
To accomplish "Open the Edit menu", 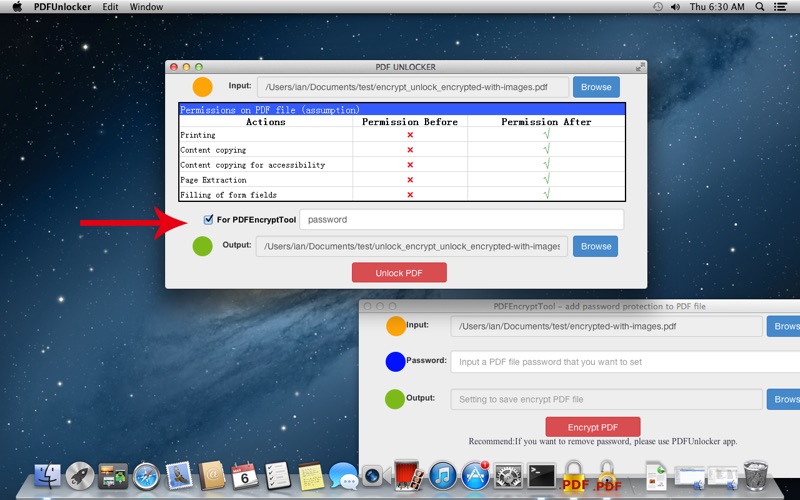I will 110,7.
